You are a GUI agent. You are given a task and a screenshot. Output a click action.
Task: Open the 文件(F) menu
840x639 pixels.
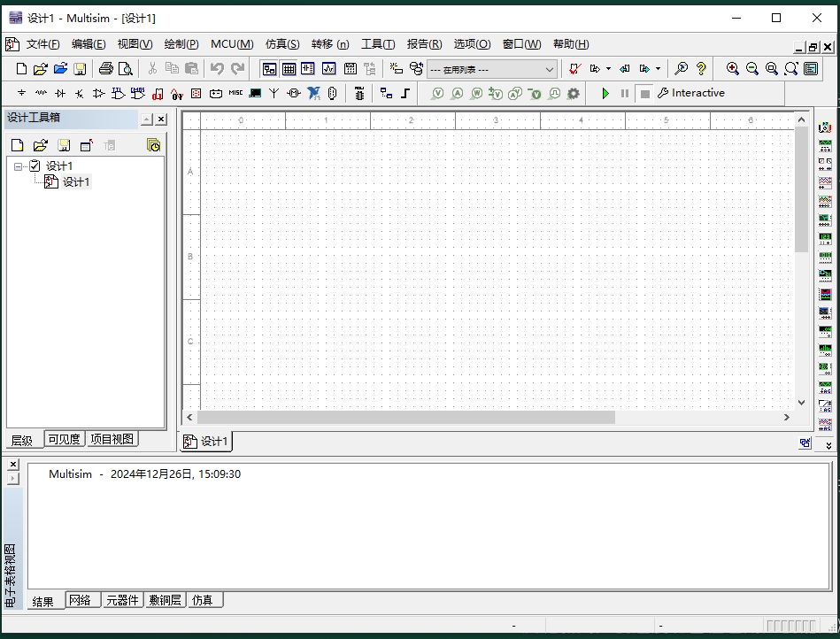(42, 44)
